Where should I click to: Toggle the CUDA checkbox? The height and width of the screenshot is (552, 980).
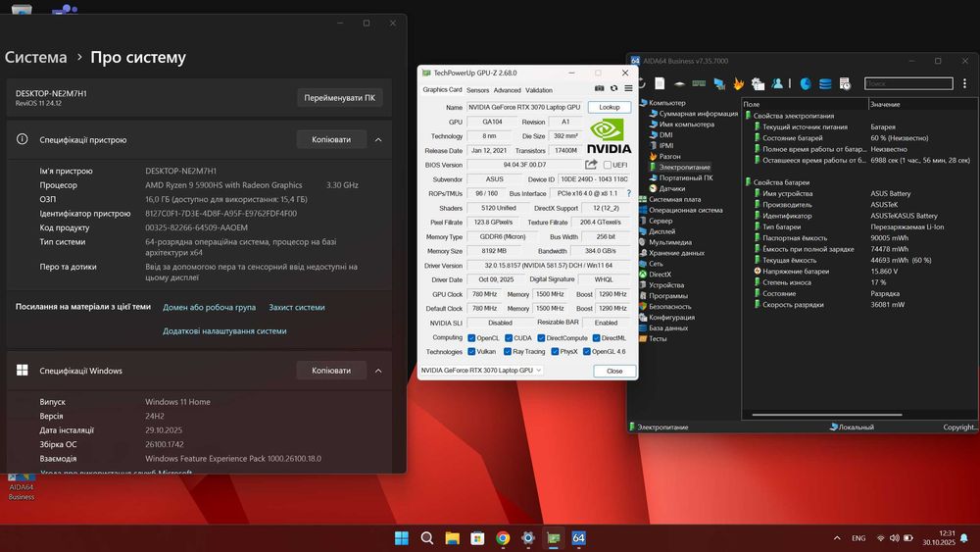(x=509, y=338)
